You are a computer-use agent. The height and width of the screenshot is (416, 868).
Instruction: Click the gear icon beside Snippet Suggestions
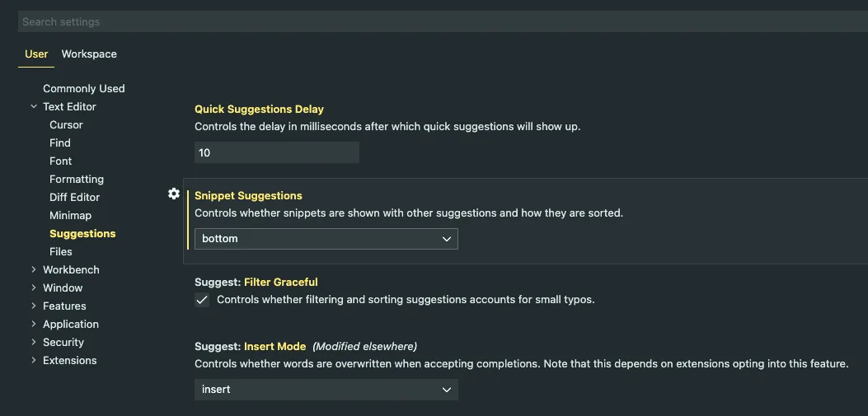tap(174, 194)
